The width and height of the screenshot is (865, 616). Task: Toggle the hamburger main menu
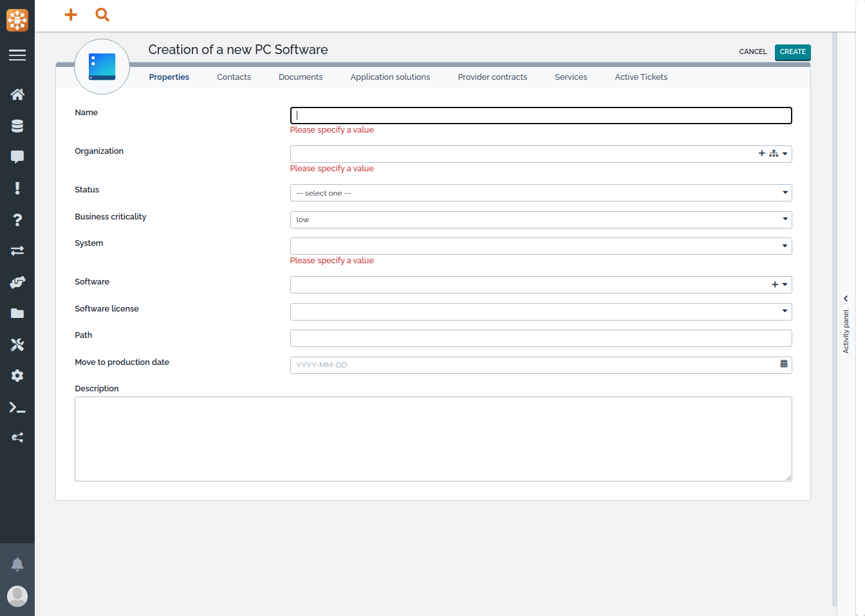coord(17,55)
